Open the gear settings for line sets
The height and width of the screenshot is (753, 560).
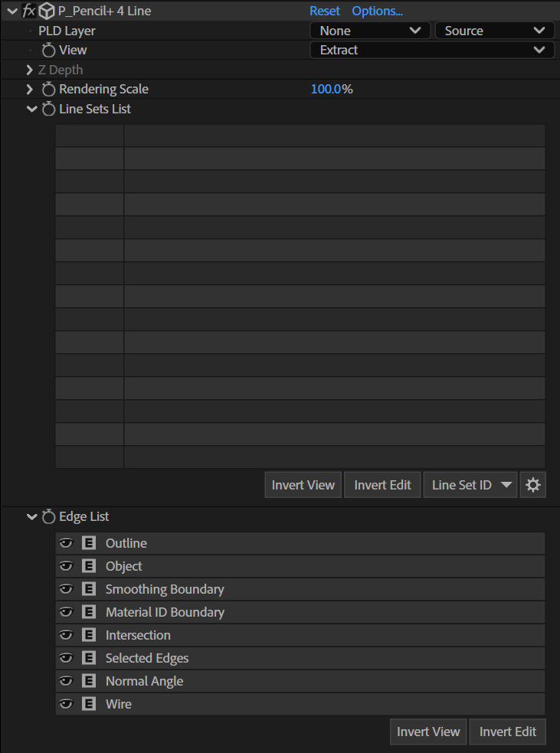(x=533, y=485)
